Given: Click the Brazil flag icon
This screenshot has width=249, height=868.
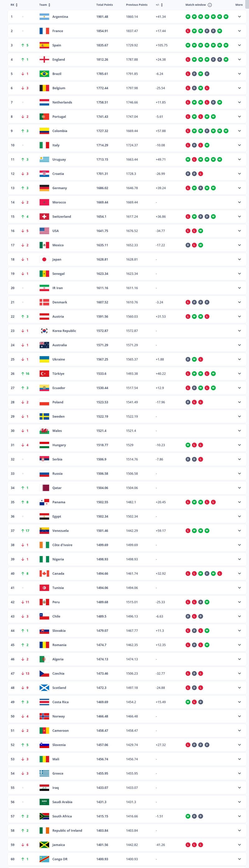Looking at the screenshot, I should pyautogui.click(x=44, y=74).
